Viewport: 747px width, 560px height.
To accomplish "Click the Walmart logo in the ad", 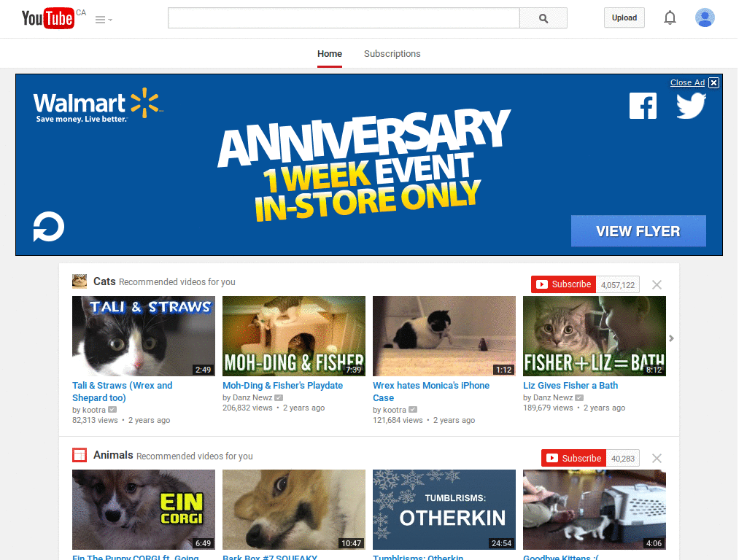I will tap(98, 105).
